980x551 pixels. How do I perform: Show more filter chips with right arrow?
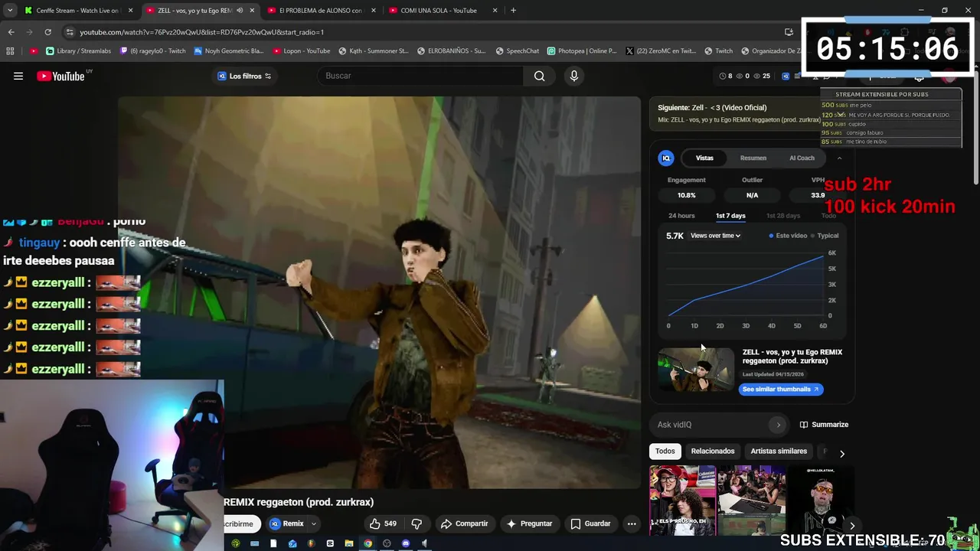coord(841,453)
